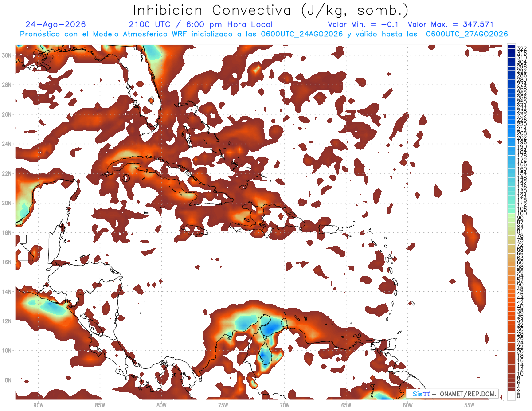Click the 'SisTT - ONAMET/REP.DOM.' credit box
Screen dimensions: 532x411
click(x=452, y=394)
